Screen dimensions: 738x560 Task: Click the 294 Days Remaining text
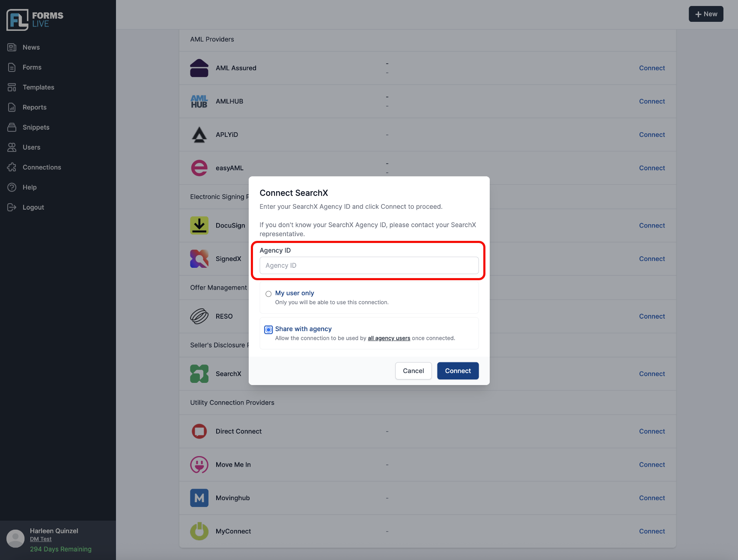click(61, 549)
